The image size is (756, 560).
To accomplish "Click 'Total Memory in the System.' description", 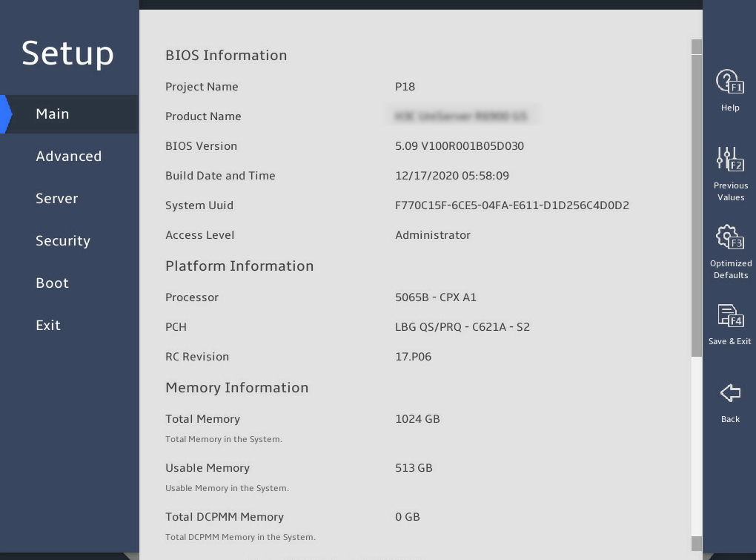I will (x=224, y=439).
